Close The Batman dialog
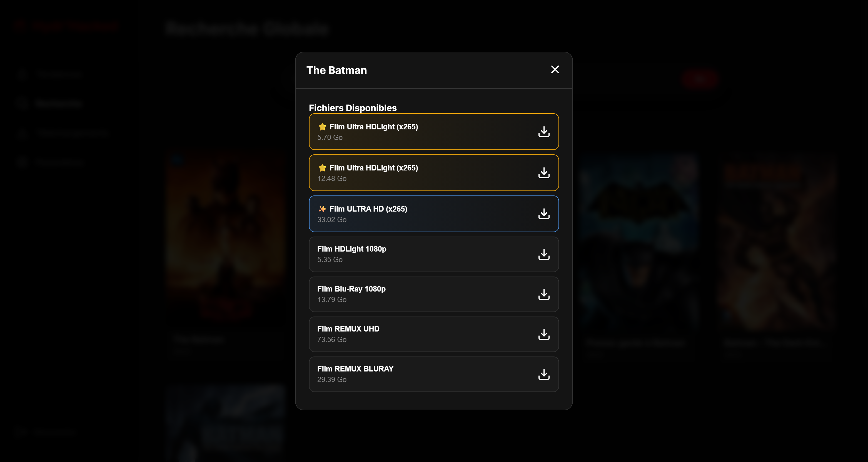The height and width of the screenshot is (462, 868). [x=555, y=70]
